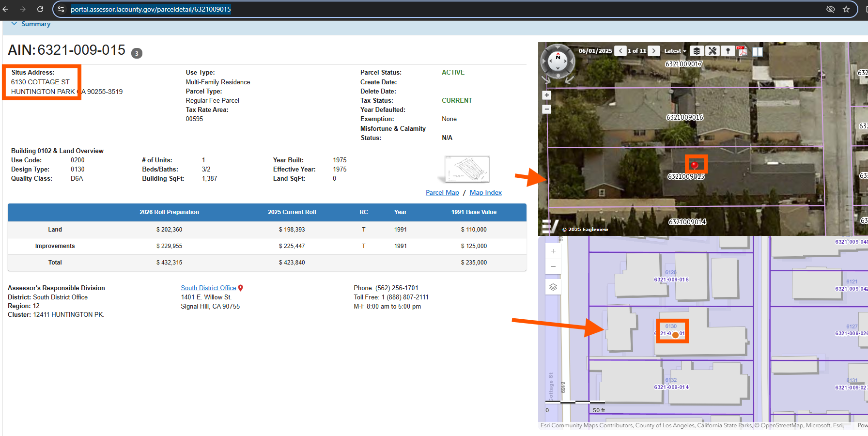
Task: Open the Latest imagery date dropdown
Action: (675, 51)
